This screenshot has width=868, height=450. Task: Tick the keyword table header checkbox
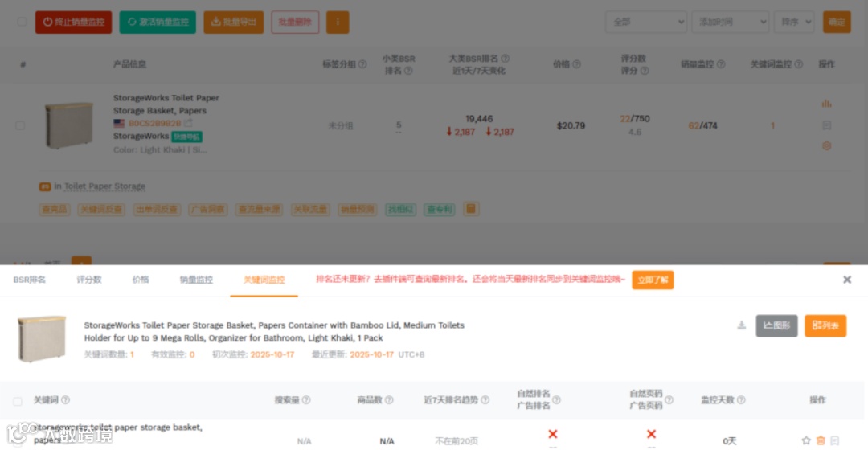coord(18,401)
